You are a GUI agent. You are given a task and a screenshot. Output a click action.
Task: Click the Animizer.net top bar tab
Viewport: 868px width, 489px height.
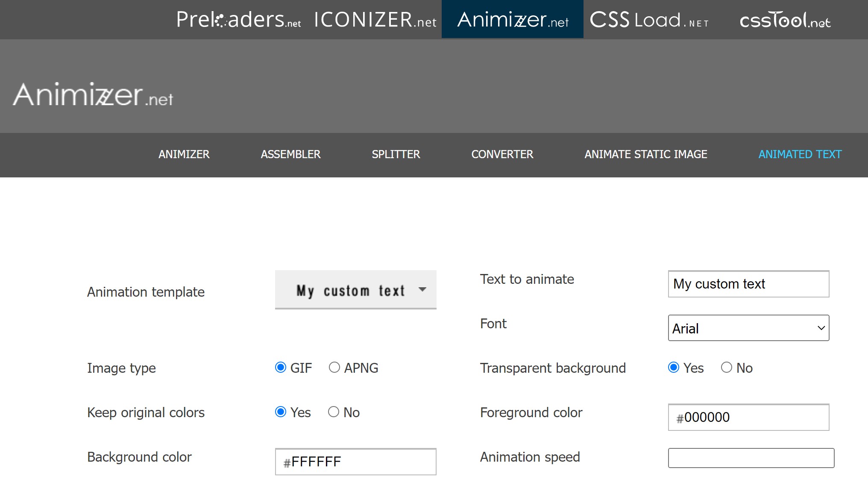pos(513,19)
